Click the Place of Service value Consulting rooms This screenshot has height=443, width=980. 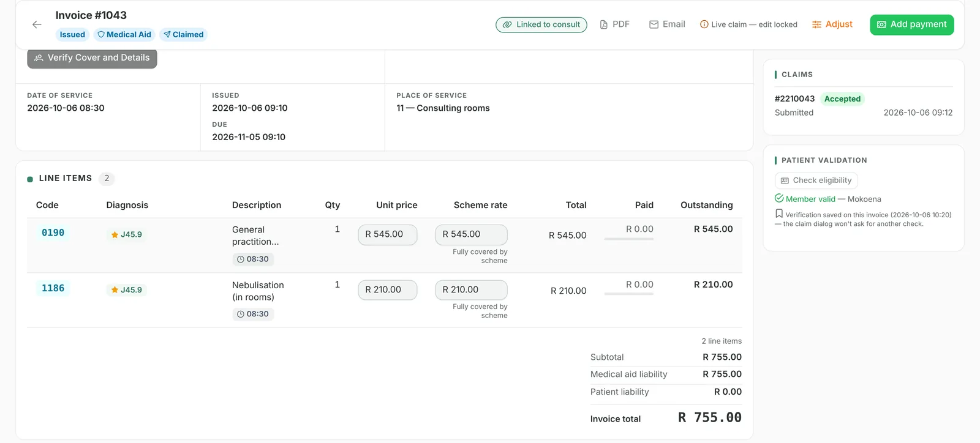point(443,108)
